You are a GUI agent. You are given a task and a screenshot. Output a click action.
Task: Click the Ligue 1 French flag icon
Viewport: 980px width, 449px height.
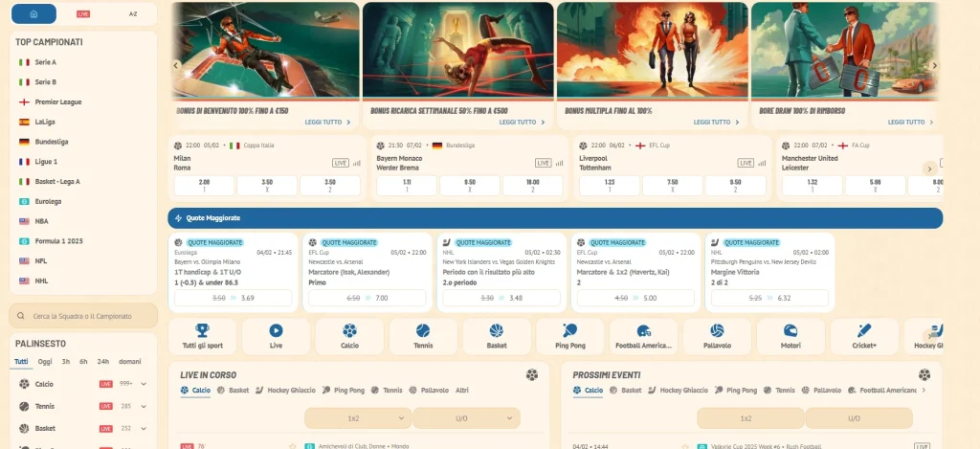point(24,162)
